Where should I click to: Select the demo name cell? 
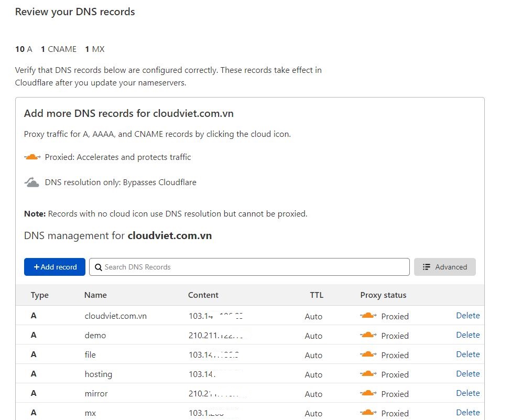[x=95, y=335]
